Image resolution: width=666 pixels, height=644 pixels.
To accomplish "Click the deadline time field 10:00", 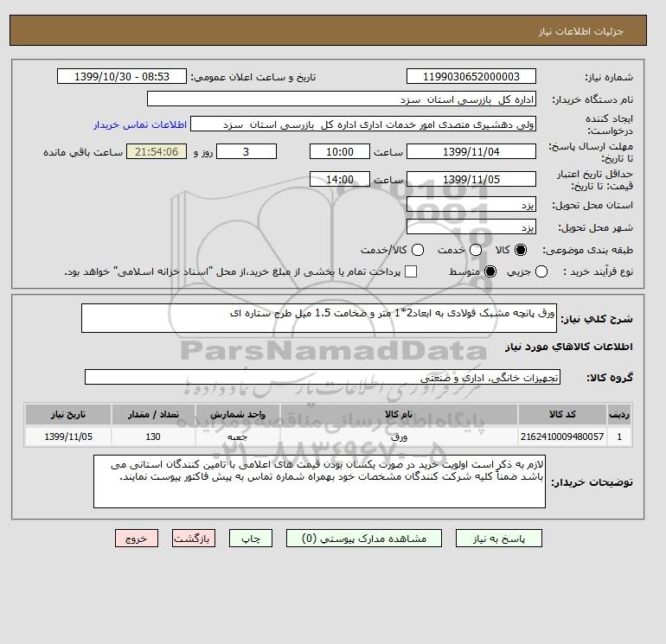I will [340, 151].
